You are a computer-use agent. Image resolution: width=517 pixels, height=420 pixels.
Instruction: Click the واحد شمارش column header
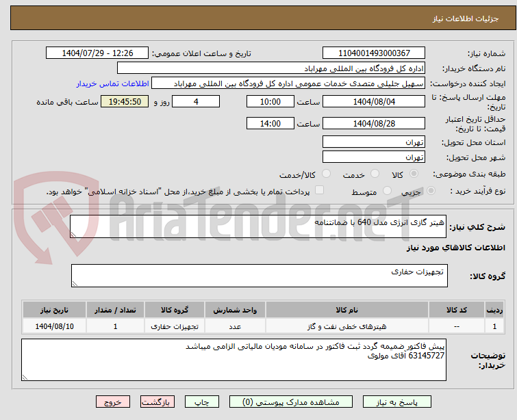click(235, 310)
